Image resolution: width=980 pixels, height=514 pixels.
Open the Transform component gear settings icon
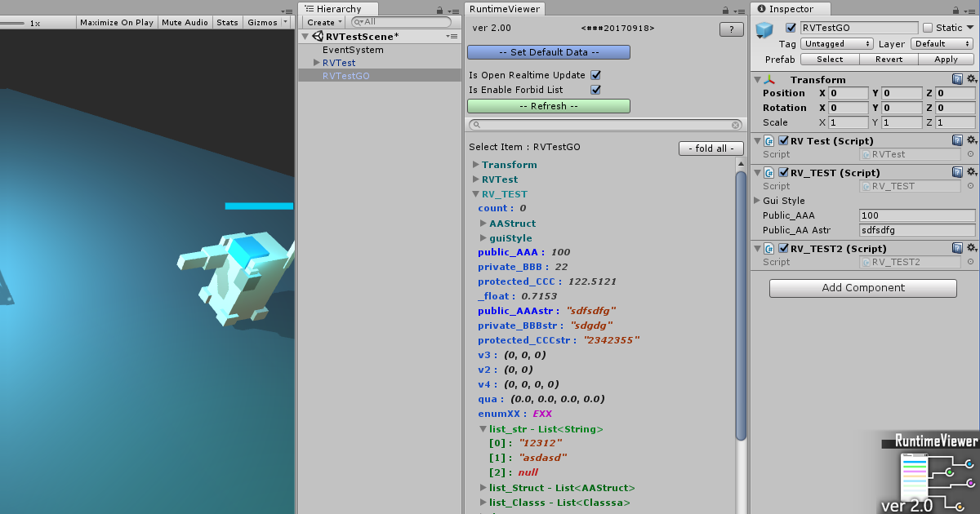click(x=971, y=79)
